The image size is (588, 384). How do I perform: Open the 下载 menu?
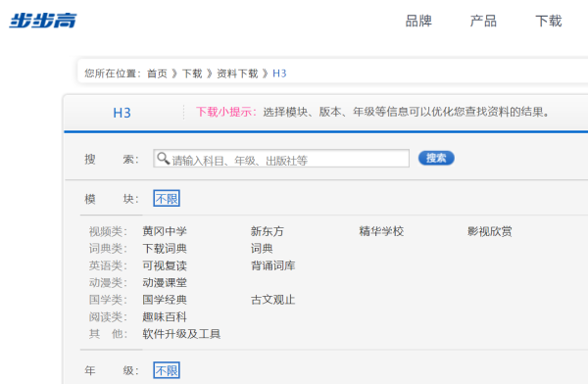(x=549, y=21)
